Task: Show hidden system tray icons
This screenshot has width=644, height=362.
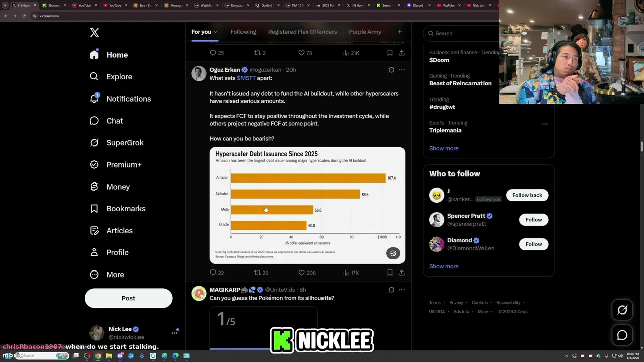Action: 566,356
